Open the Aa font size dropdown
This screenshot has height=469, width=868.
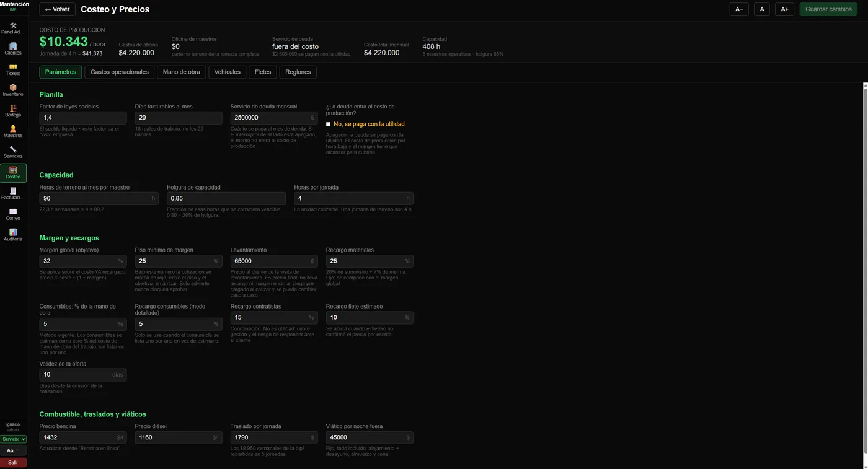pos(13,450)
